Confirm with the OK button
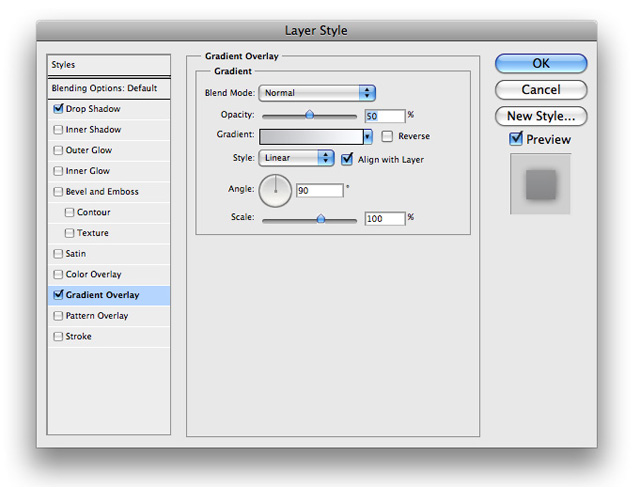This screenshot has height=487, width=640. 541,64
